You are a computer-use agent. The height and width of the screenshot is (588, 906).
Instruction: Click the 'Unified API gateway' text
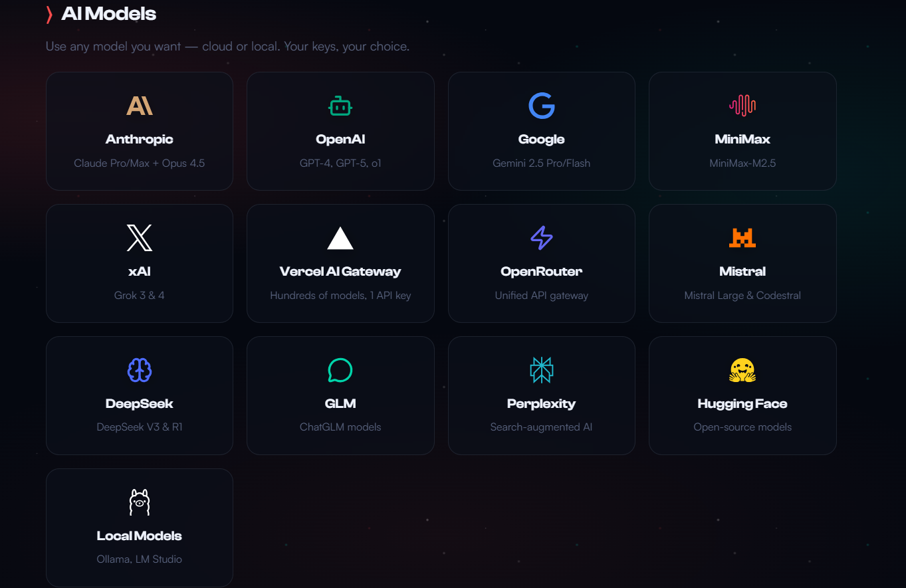[x=542, y=295]
